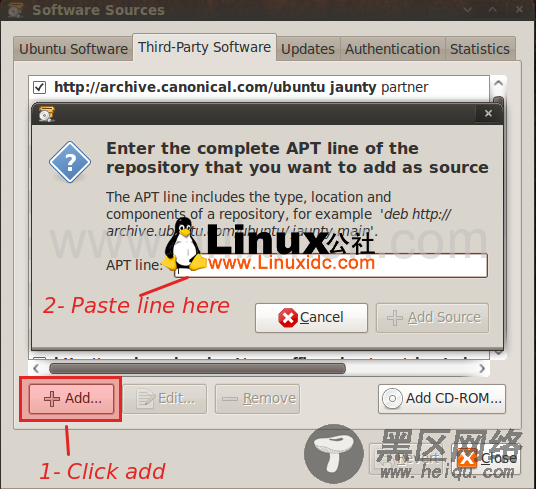
Task: Click the Remove button
Action: click(257, 399)
